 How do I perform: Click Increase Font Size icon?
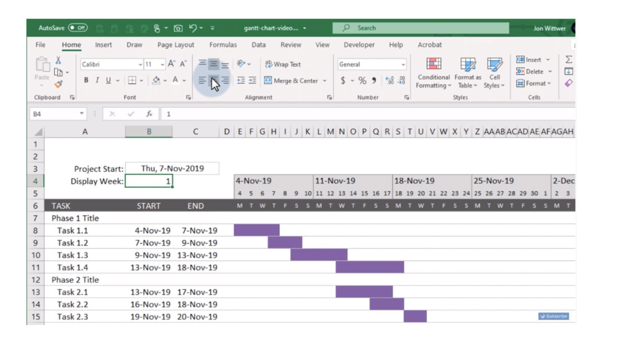(x=171, y=64)
